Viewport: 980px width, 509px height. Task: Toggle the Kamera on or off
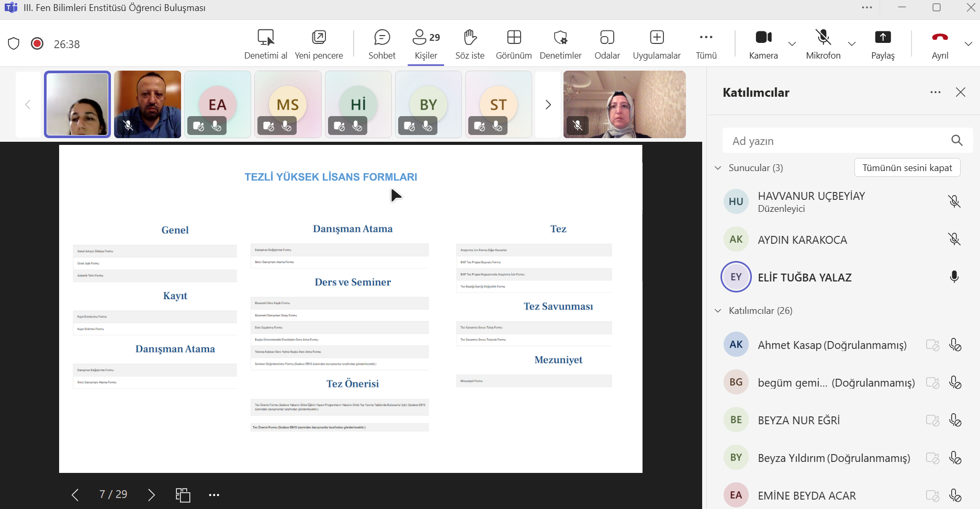(x=763, y=44)
